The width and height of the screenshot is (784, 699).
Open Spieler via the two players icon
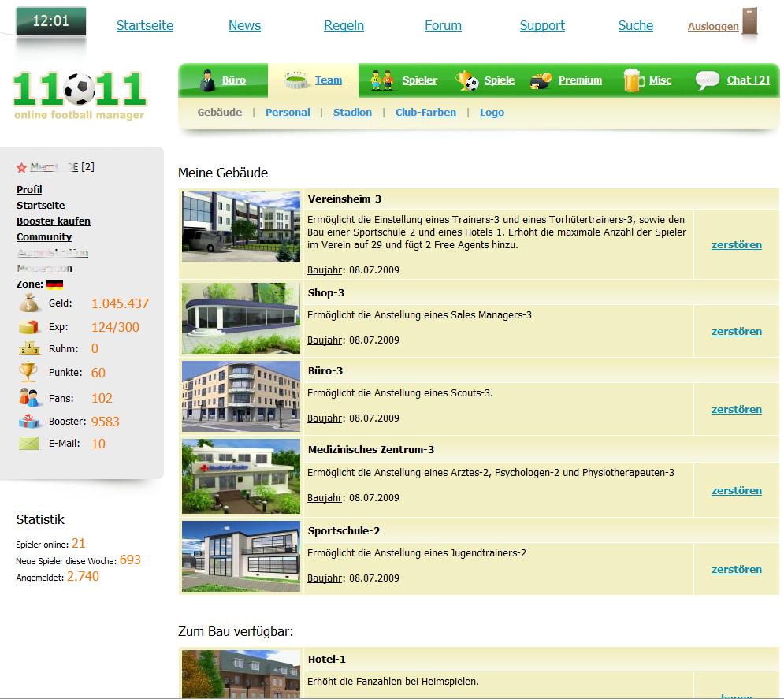pyautogui.click(x=382, y=80)
